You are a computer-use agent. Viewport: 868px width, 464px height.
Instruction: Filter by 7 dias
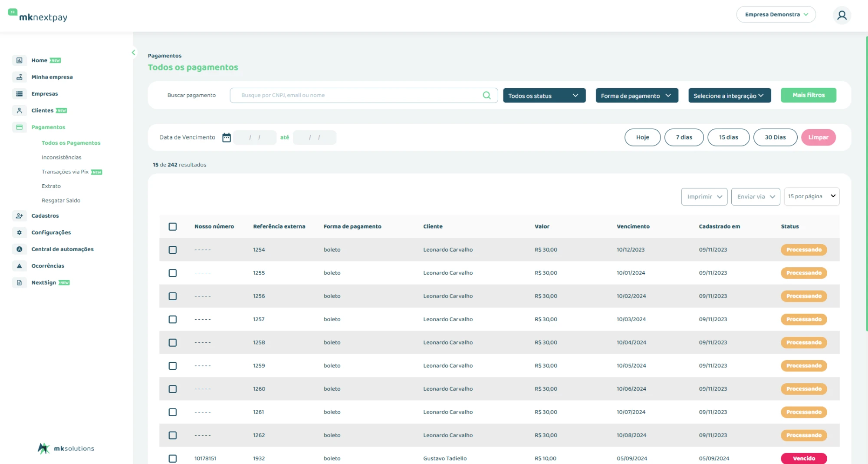[x=684, y=137]
